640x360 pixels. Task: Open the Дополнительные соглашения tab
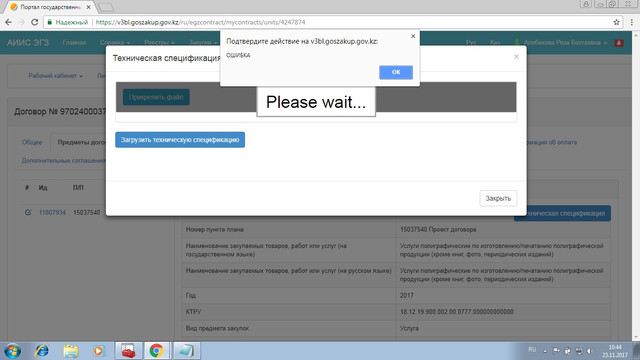63,161
